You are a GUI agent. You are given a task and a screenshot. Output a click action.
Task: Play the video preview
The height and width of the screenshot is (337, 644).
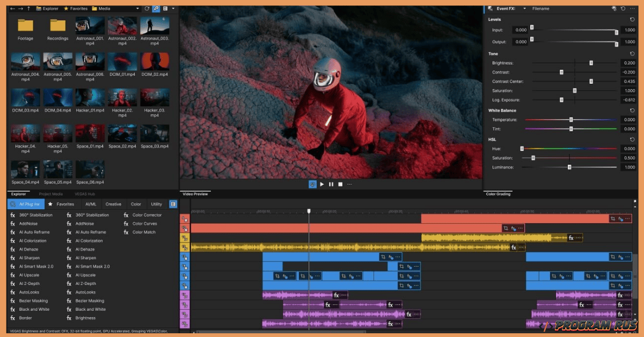[321, 184]
